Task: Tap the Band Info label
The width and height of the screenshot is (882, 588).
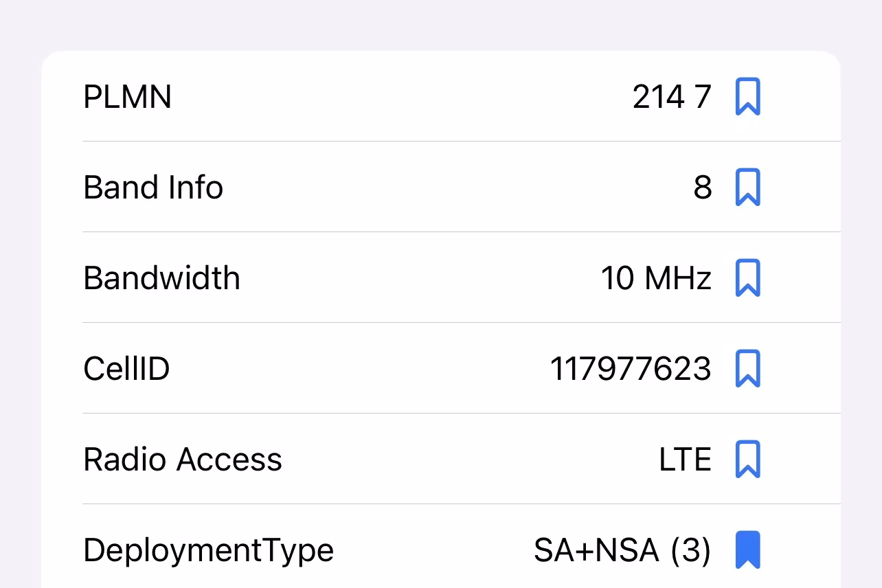Action: 153,188
